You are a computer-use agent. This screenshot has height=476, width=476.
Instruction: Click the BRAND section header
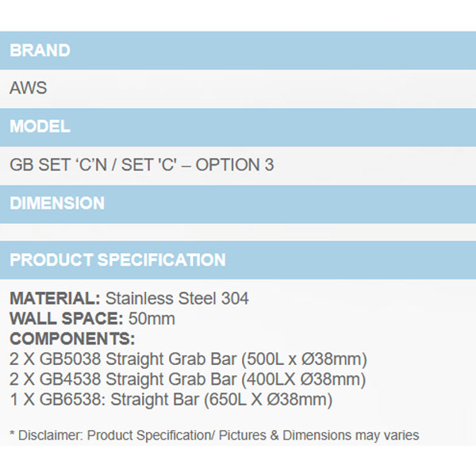pos(40,51)
